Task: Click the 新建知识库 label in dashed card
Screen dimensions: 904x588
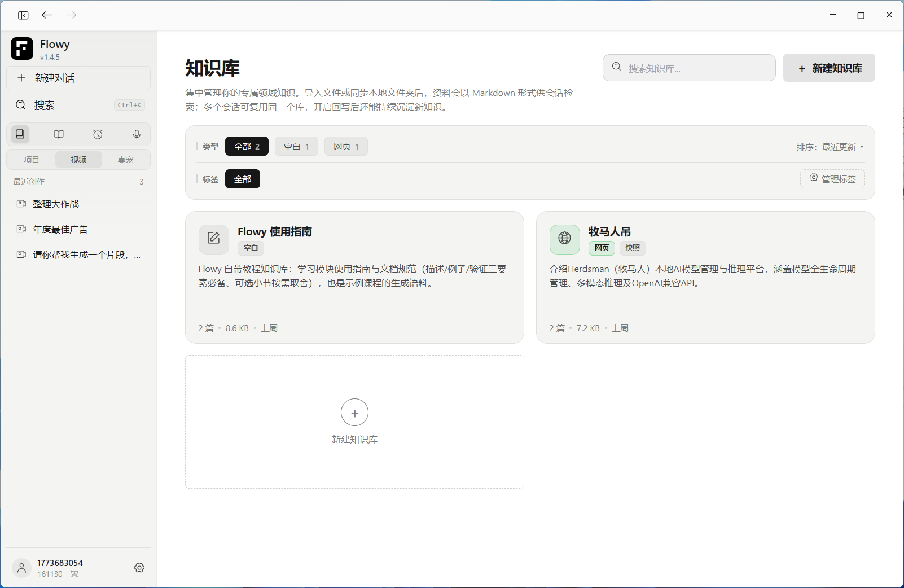Action: 354,439
